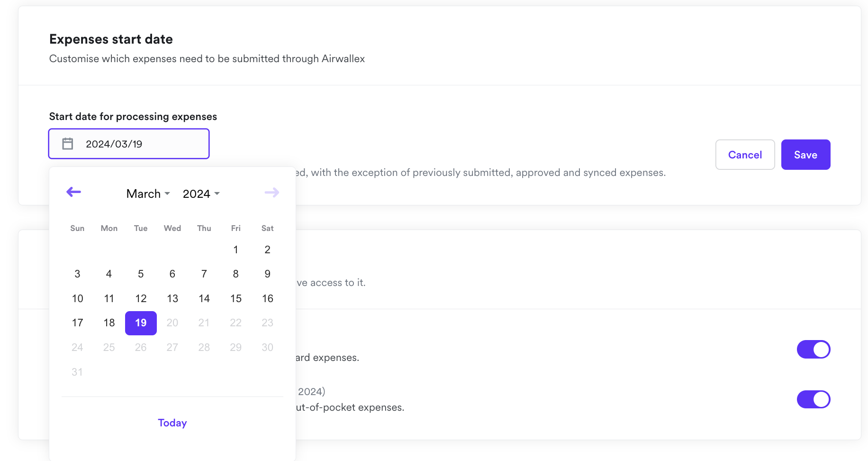Toggle the card expenses switch
The width and height of the screenshot is (868, 461).
813,350
